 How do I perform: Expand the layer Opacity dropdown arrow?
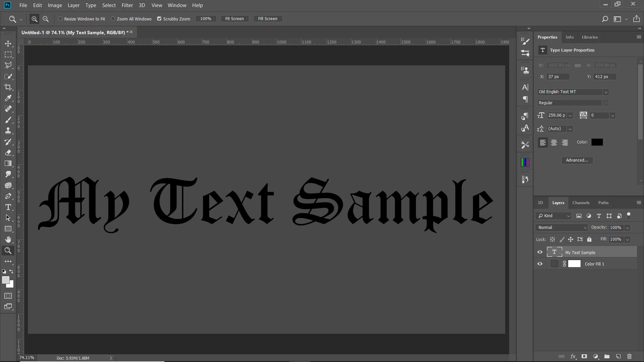click(627, 228)
